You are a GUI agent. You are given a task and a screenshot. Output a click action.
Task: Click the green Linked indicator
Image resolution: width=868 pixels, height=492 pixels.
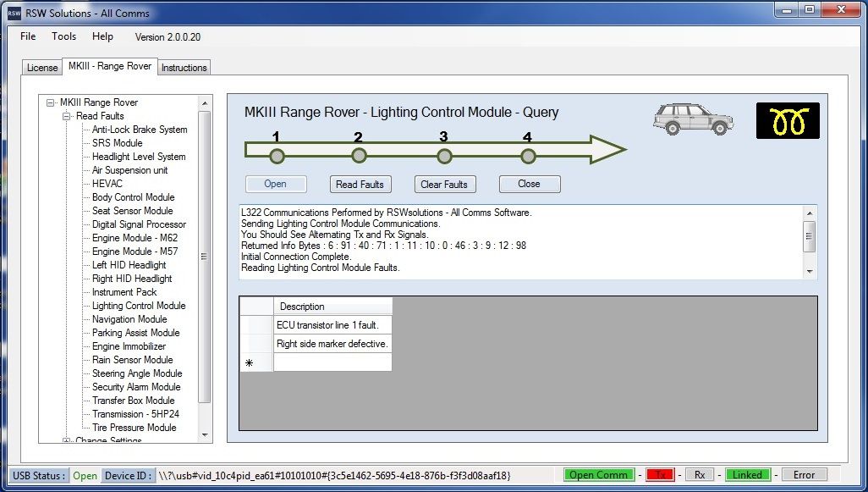click(747, 475)
